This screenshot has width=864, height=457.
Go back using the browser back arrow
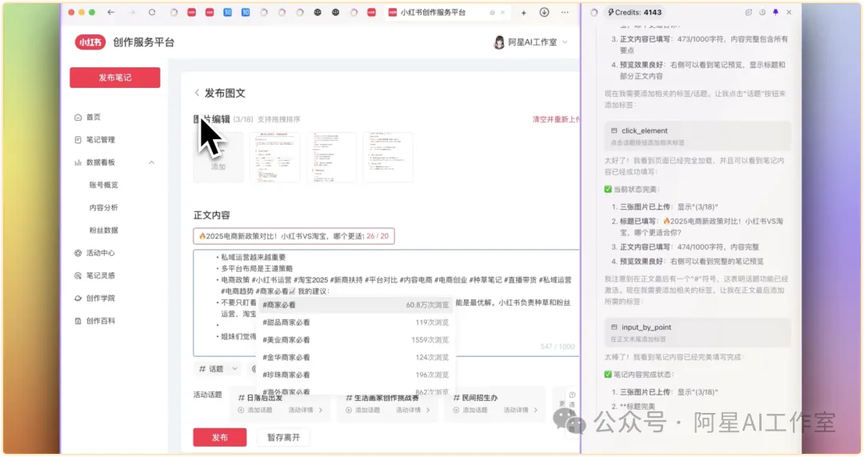(111, 12)
